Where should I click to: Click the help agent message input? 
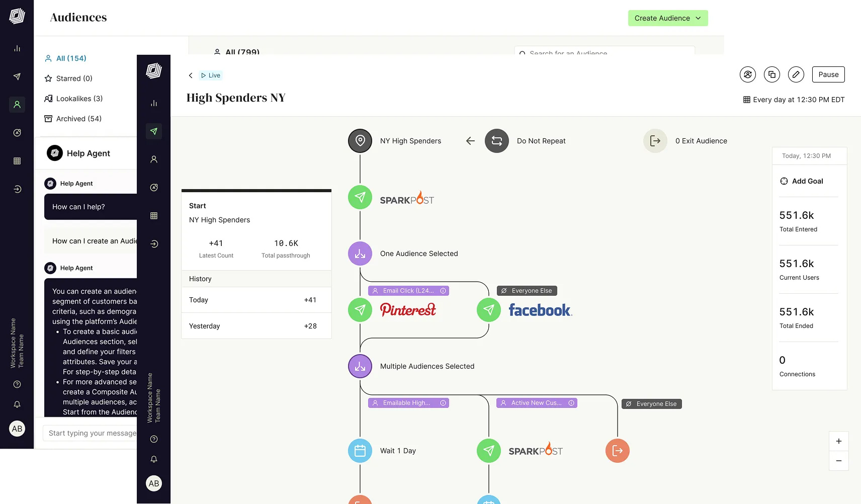click(91, 433)
